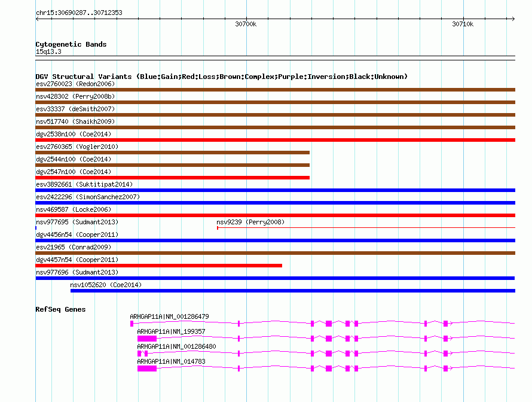Click the 15q13.3 band label

[48, 51]
